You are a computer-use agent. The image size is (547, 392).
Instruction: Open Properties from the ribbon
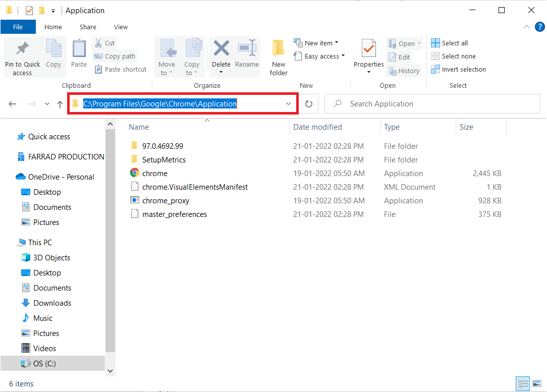pyautogui.click(x=369, y=49)
